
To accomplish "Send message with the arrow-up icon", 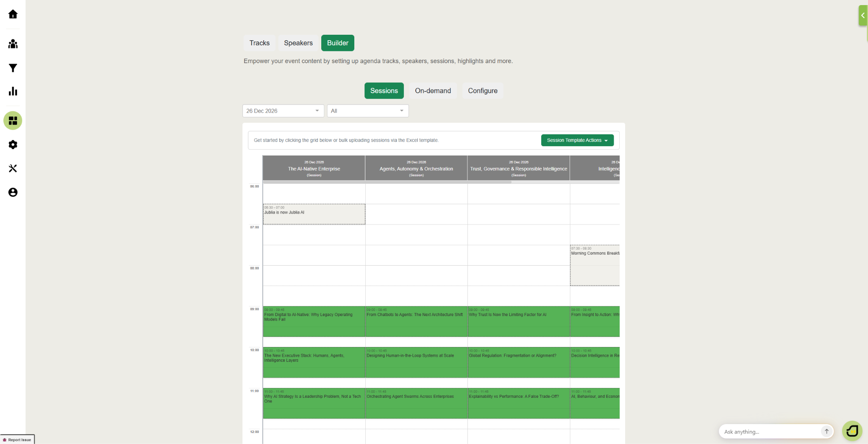I will click(826, 431).
